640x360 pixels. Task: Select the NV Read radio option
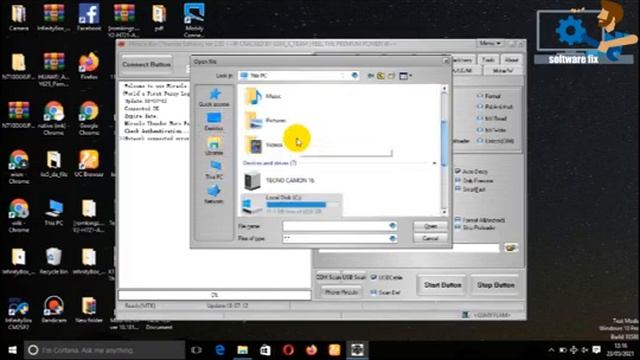click(x=492, y=118)
